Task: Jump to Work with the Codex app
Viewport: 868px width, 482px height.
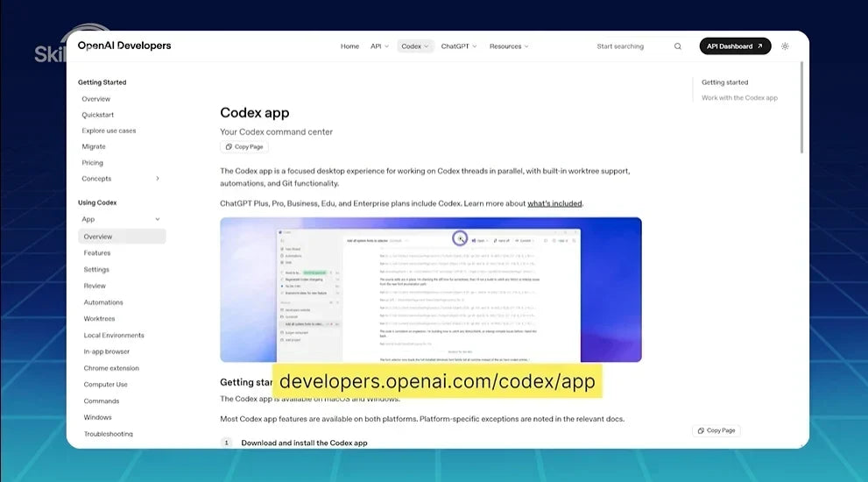Action: coord(739,98)
